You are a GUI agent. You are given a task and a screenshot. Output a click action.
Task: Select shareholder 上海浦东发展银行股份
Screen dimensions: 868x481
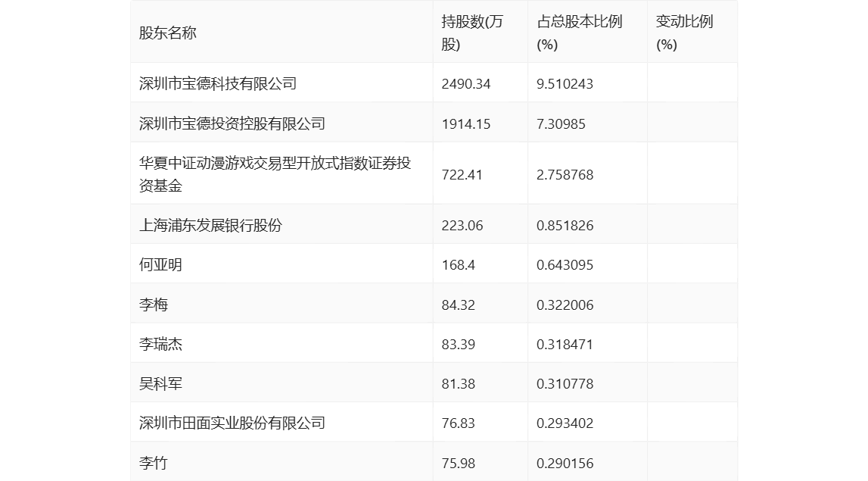pos(211,226)
